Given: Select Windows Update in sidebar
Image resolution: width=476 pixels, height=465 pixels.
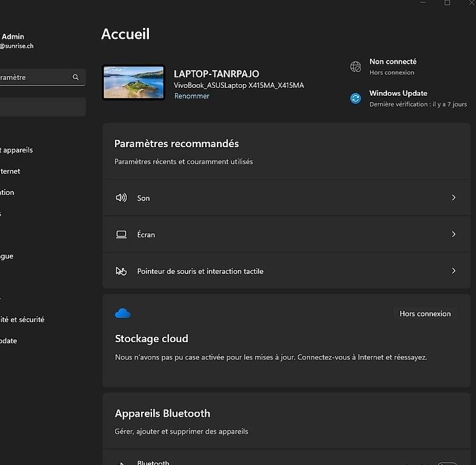Looking at the screenshot, I should [8, 341].
